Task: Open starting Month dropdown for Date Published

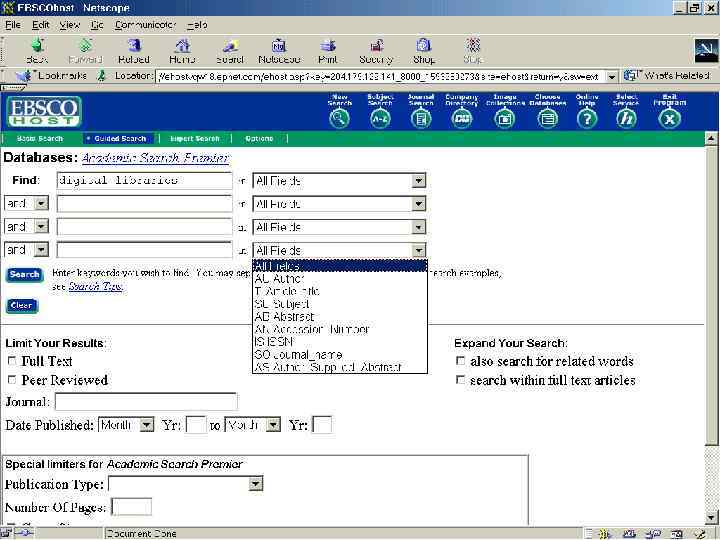Action: click(126, 425)
